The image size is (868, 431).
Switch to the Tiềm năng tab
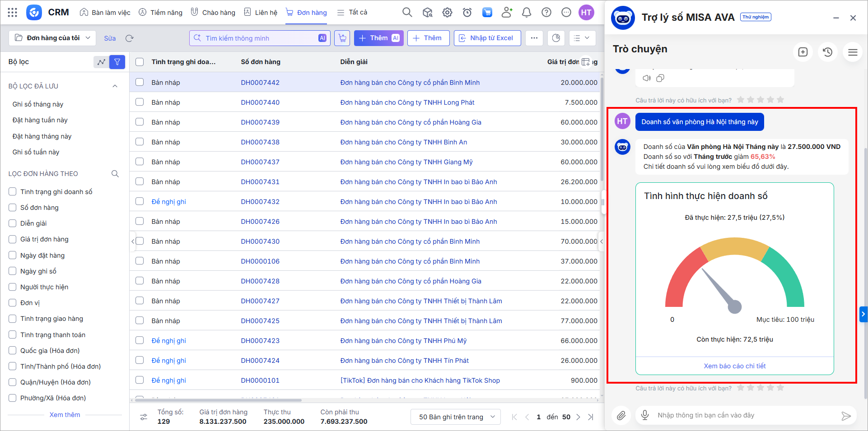pos(160,13)
